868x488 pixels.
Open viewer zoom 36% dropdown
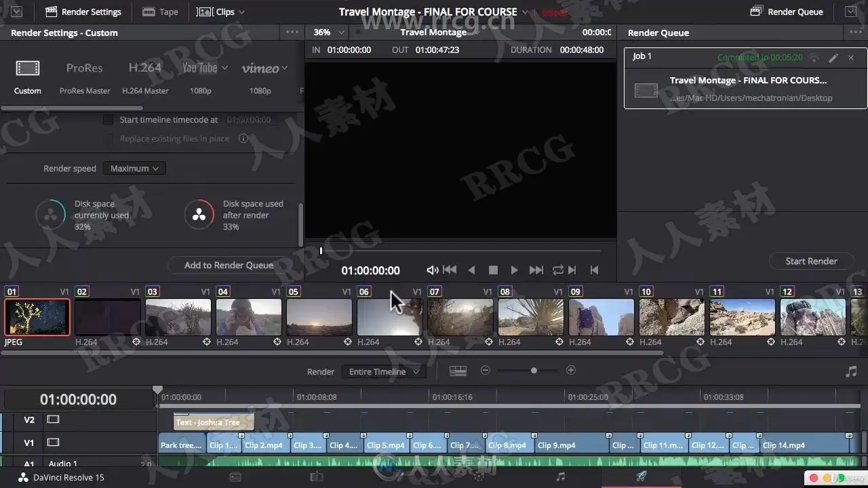[x=329, y=32]
